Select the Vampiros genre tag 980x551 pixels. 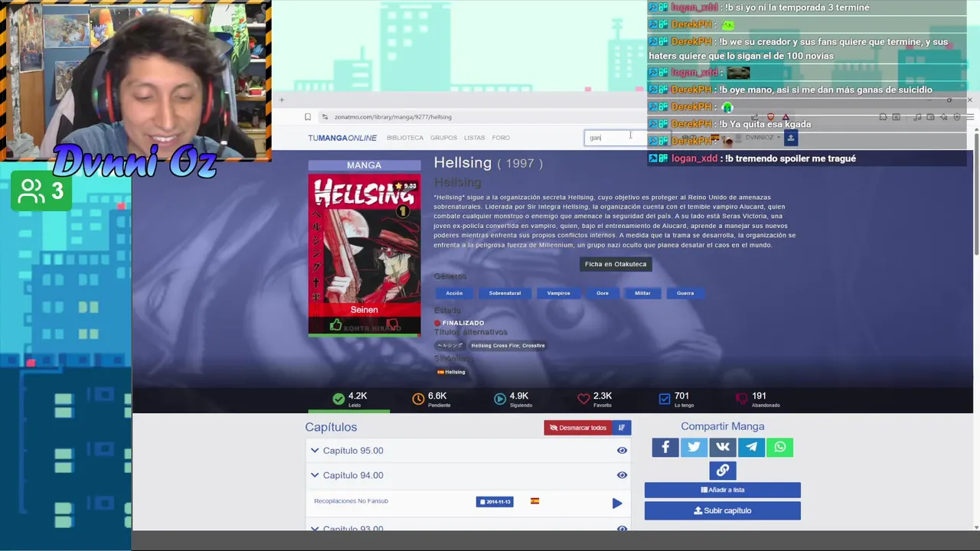[558, 293]
